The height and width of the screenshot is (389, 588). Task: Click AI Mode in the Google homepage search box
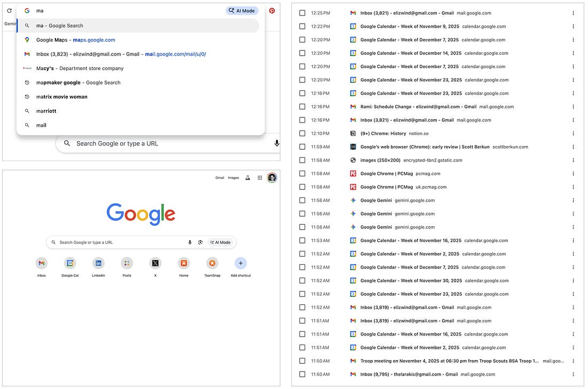(220, 242)
